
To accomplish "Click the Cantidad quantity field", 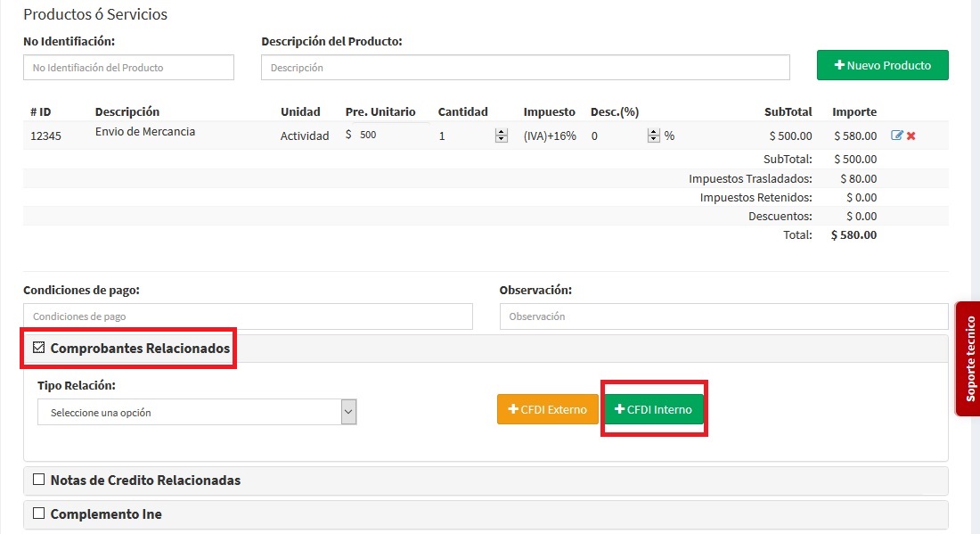I will 463,136.
